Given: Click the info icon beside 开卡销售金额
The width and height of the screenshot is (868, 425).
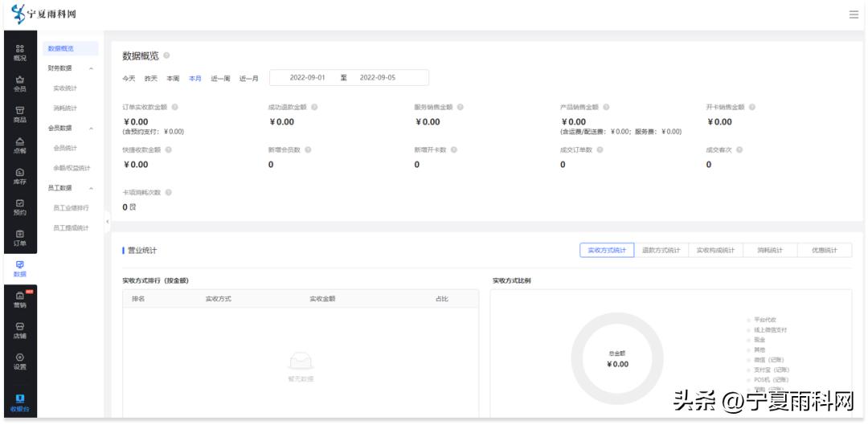Looking at the screenshot, I should point(751,108).
